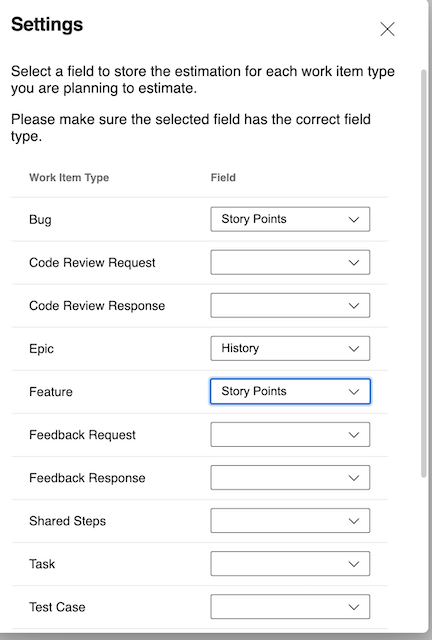
Task: Open the Task field dropdown
Action: coord(290,564)
